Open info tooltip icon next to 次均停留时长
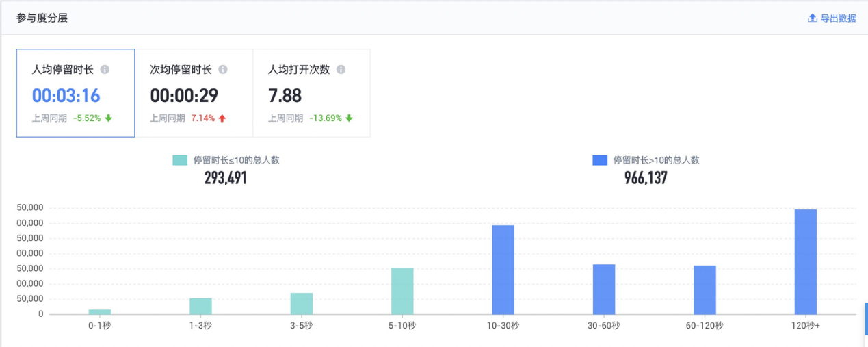 (x=223, y=70)
